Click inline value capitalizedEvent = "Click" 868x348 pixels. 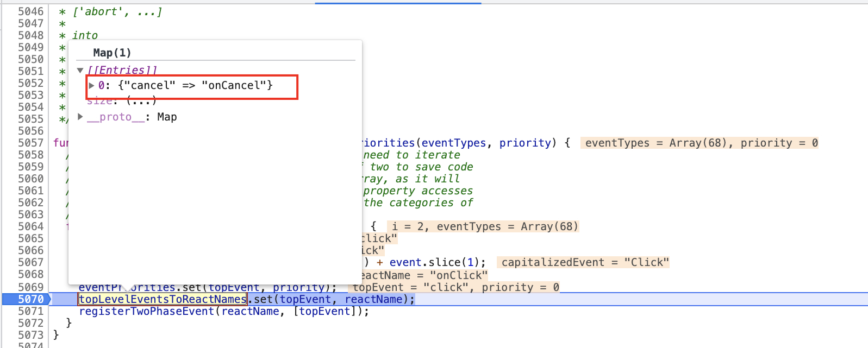pos(583,262)
